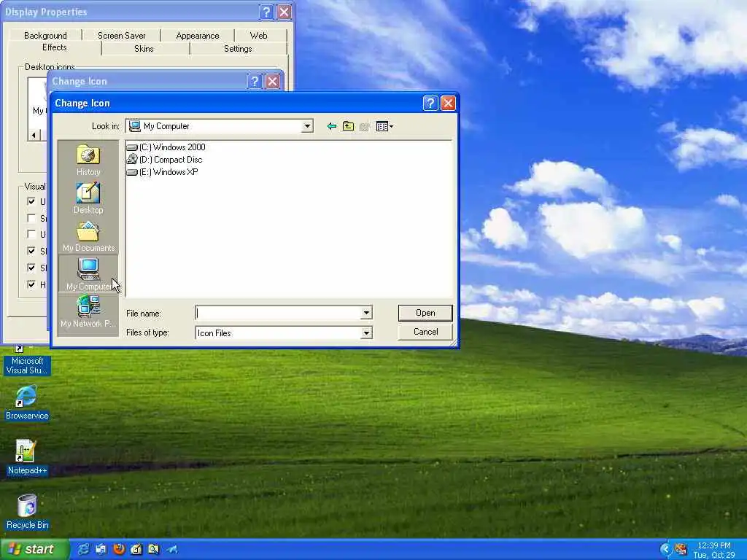Jump to Desktop in places bar
Viewport: 747px width, 560px height.
coord(88,198)
